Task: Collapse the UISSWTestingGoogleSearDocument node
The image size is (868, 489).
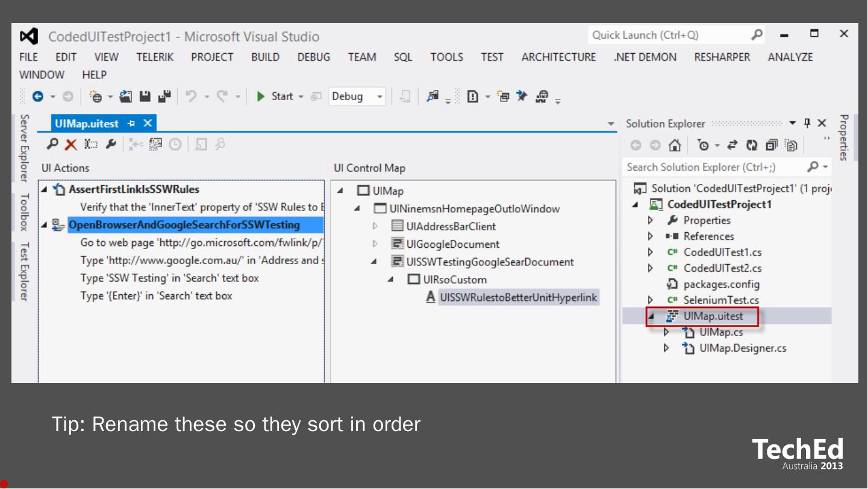Action: click(374, 262)
